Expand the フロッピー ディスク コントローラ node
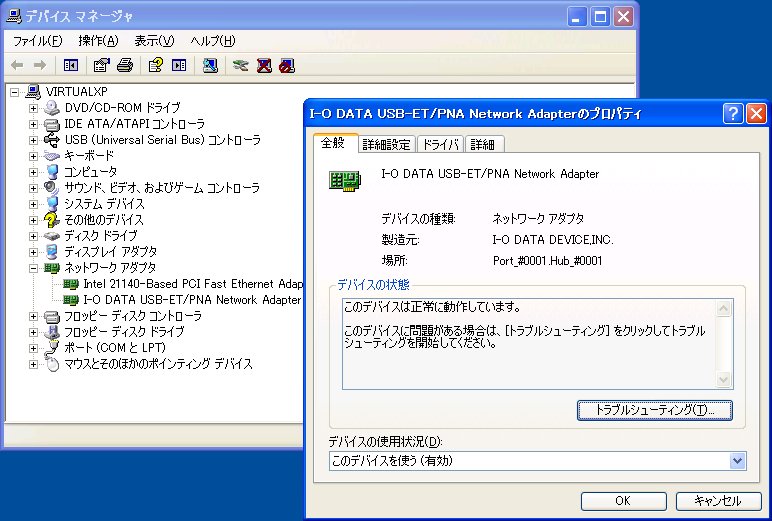Image resolution: width=772 pixels, height=521 pixels. 33,316
